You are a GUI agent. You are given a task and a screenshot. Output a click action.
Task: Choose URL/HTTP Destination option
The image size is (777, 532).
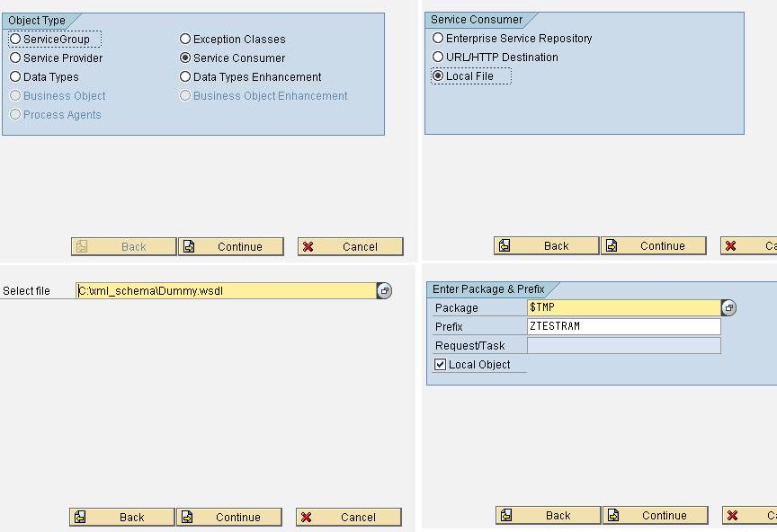[438, 58]
